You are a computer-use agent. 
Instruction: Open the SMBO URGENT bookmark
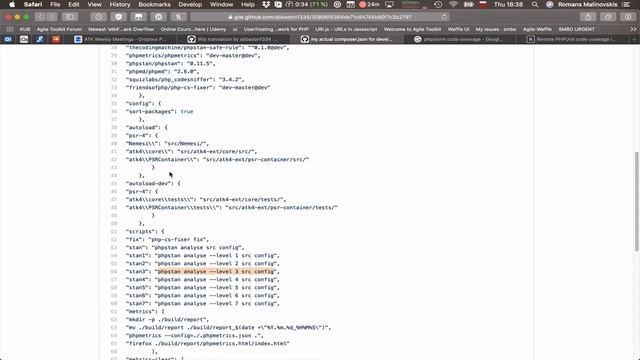click(x=576, y=29)
